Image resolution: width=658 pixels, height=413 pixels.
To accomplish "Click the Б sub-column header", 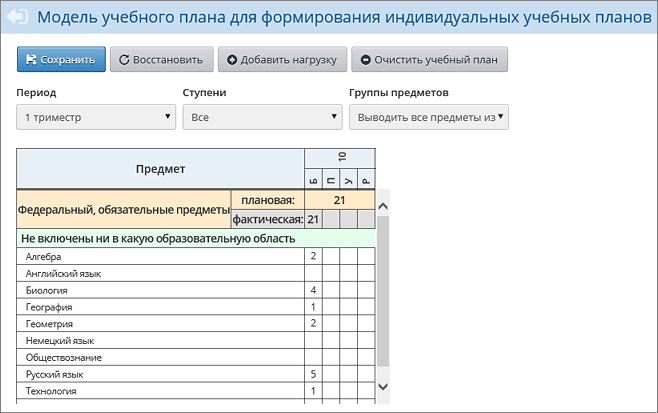I will coord(313,179).
